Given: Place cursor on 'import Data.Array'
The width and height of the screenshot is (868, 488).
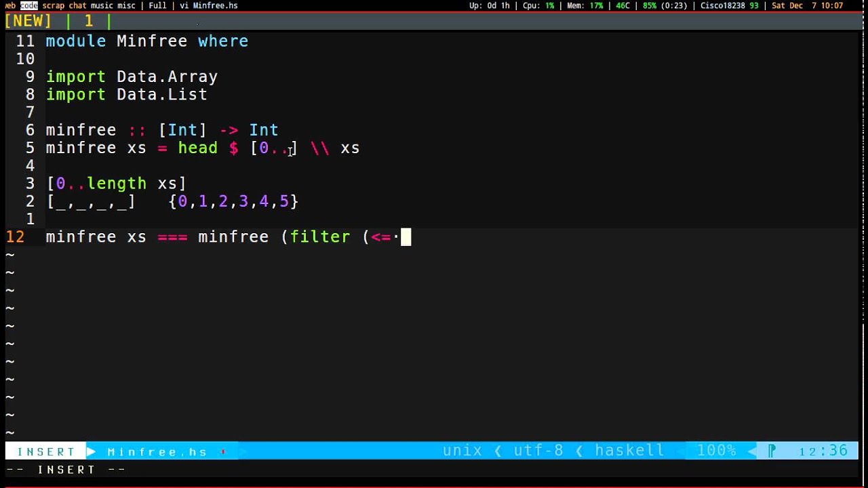Looking at the screenshot, I should point(132,77).
